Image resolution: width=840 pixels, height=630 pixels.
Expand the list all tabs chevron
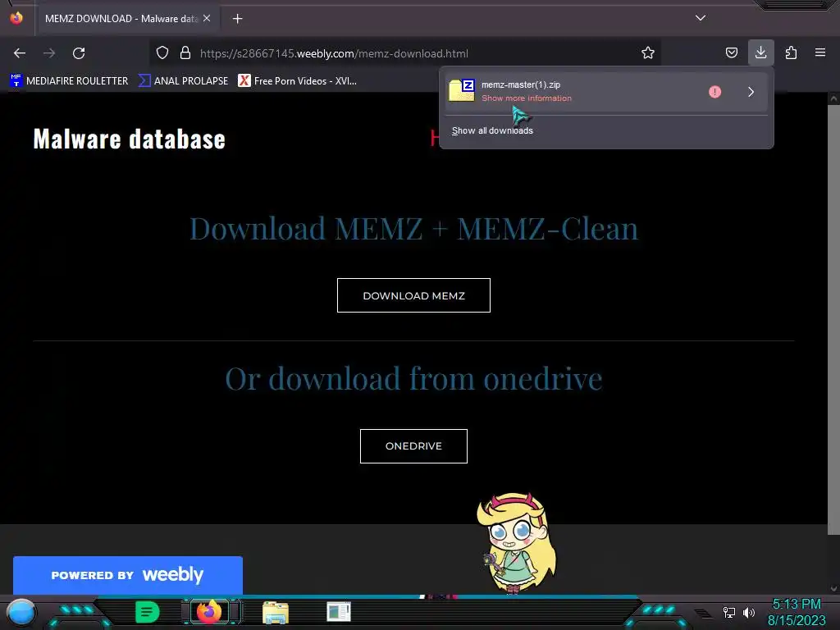701,18
